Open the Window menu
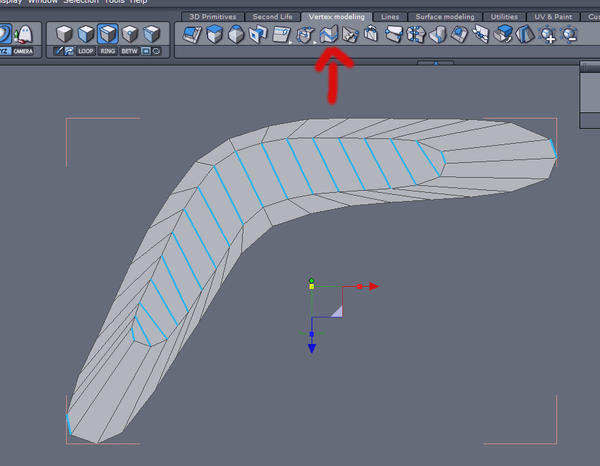 click(x=42, y=2)
